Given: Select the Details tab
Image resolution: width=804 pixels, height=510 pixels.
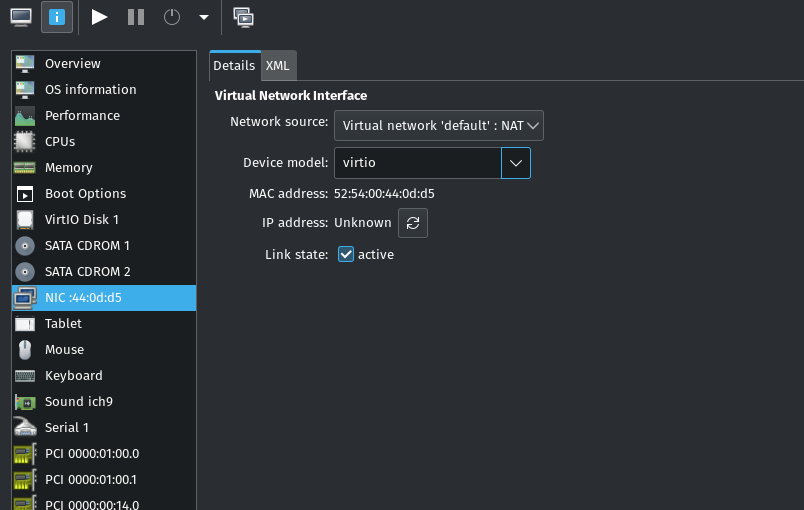Looking at the screenshot, I should point(234,65).
